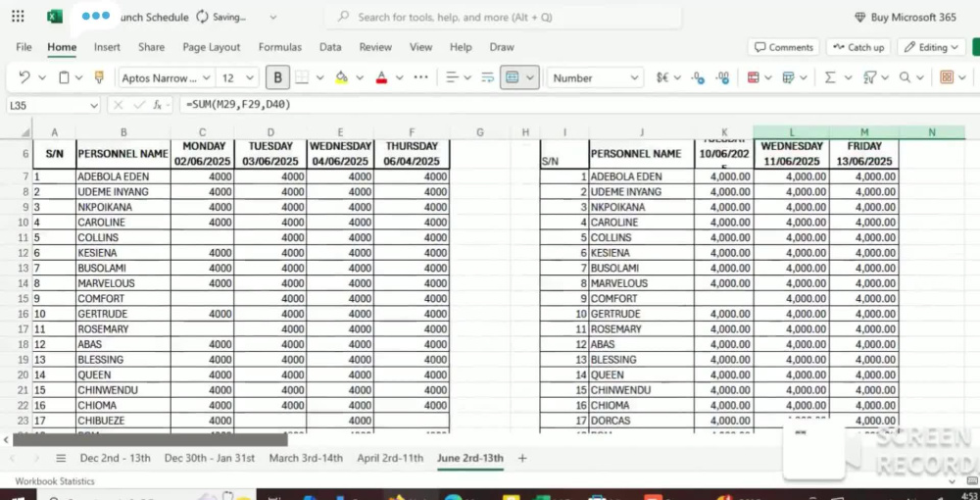The width and height of the screenshot is (980, 500).
Task: Click the text alignment icon
Action: tap(452, 77)
